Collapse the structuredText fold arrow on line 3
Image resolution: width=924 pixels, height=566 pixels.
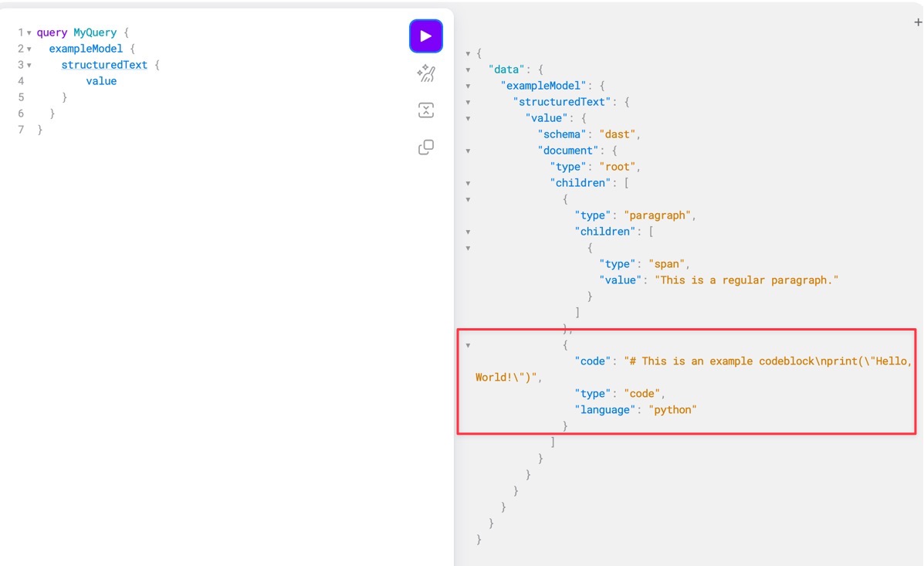coord(29,66)
